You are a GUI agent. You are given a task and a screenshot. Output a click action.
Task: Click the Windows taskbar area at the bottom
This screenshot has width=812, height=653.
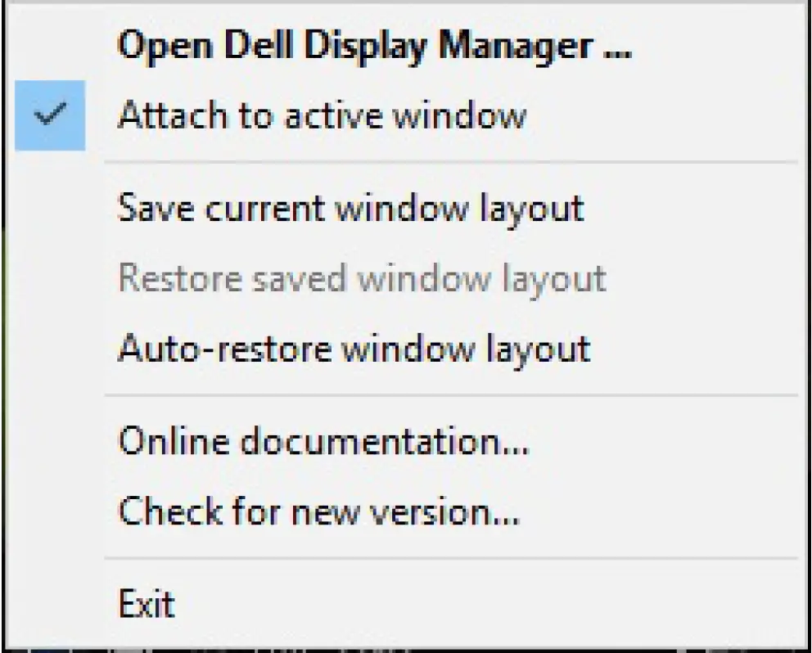point(406,646)
